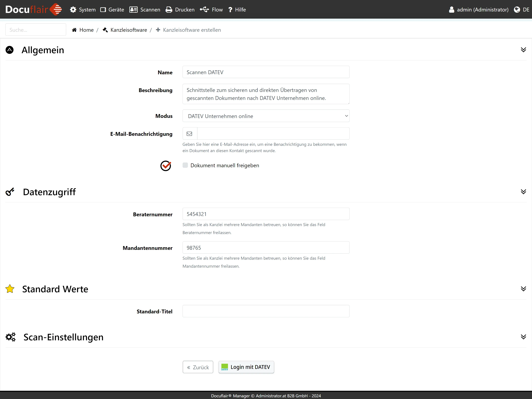
Task: Click the Docuflair logo
Action: [x=33, y=9]
